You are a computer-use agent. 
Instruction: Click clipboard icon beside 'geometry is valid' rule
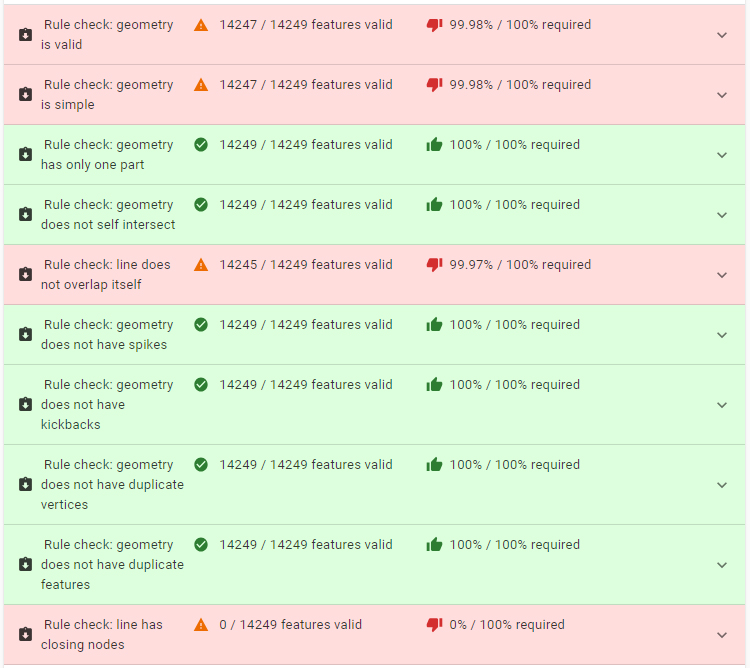click(25, 35)
